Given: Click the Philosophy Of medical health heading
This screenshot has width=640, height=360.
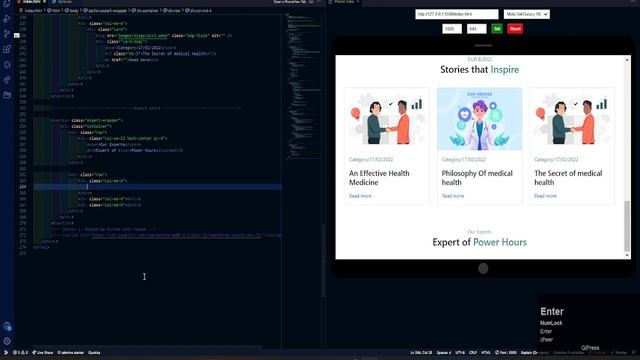Looking at the screenshot, I should coord(477,178).
